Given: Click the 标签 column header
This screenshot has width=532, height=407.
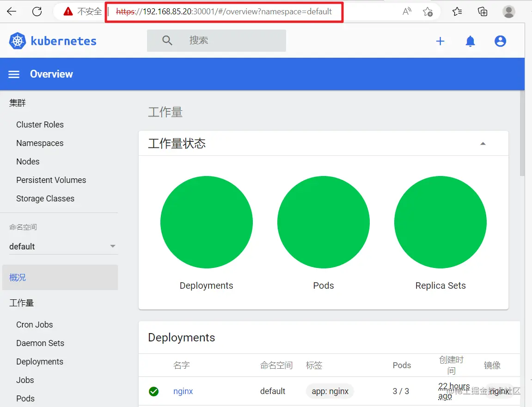Looking at the screenshot, I should click(314, 365).
